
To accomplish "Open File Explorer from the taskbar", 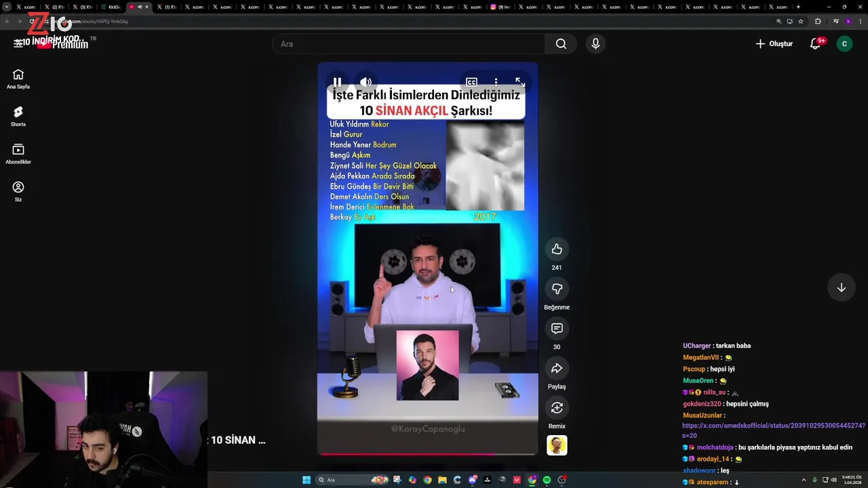I will click(x=442, y=480).
